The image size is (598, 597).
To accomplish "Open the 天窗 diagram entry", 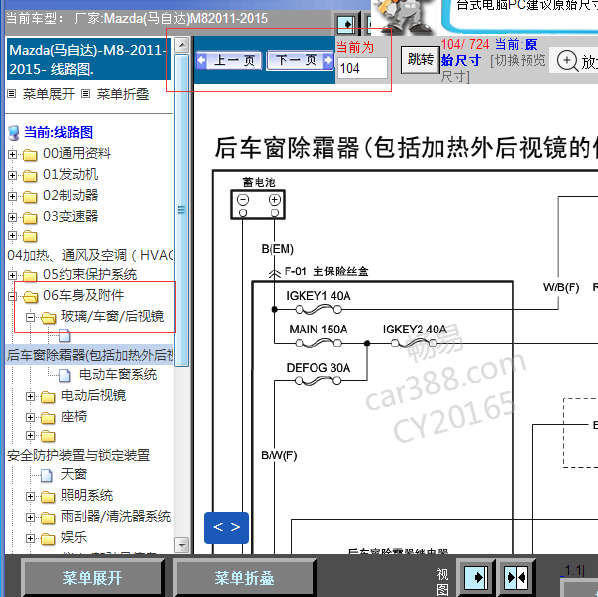I will click(74, 474).
